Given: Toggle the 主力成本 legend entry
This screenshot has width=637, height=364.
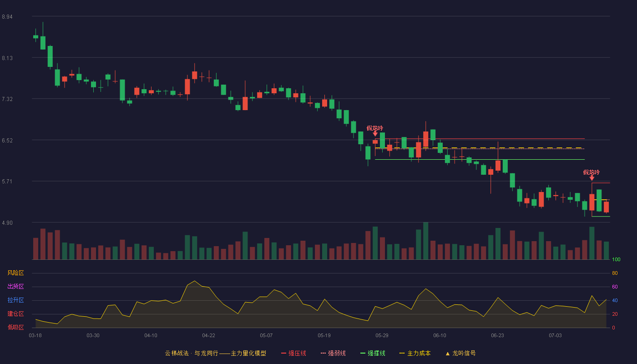Looking at the screenshot, I should point(415,353).
